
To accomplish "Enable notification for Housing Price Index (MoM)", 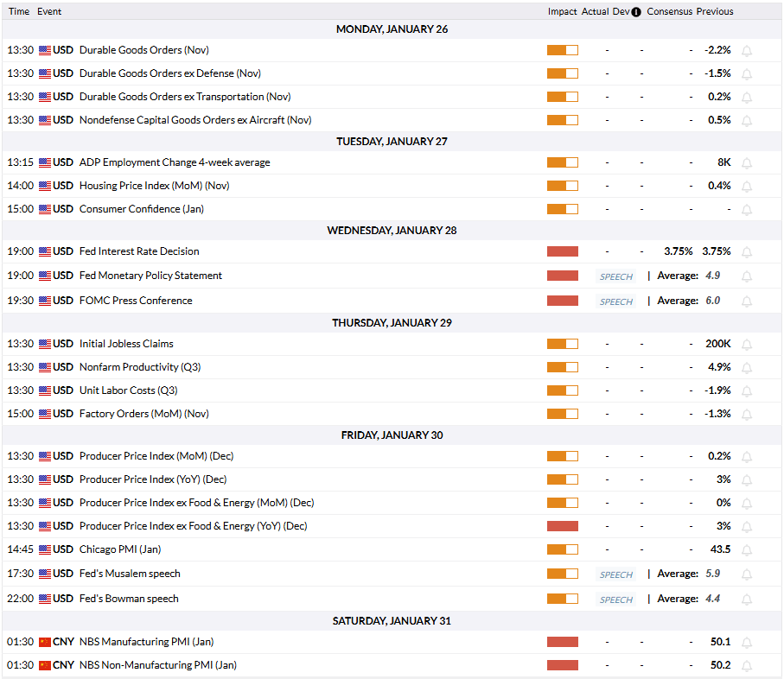I will (747, 187).
